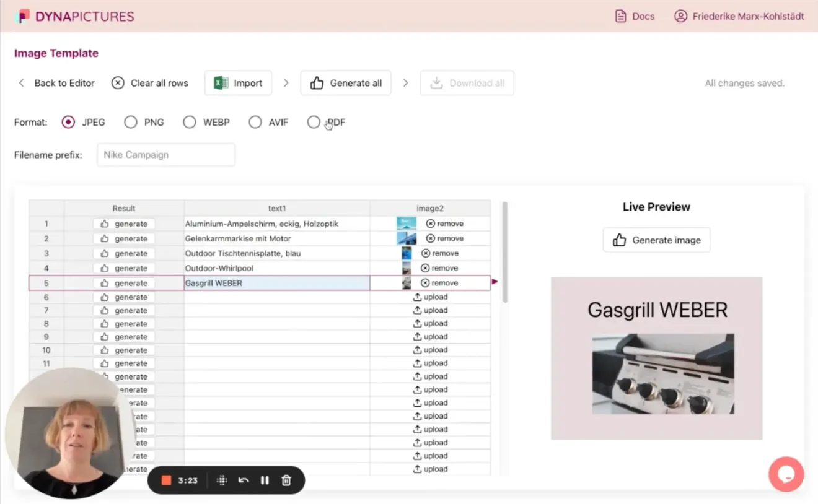Click the Filename prefix input field
Viewport: 818px width, 504px height.
pyautogui.click(x=166, y=155)
